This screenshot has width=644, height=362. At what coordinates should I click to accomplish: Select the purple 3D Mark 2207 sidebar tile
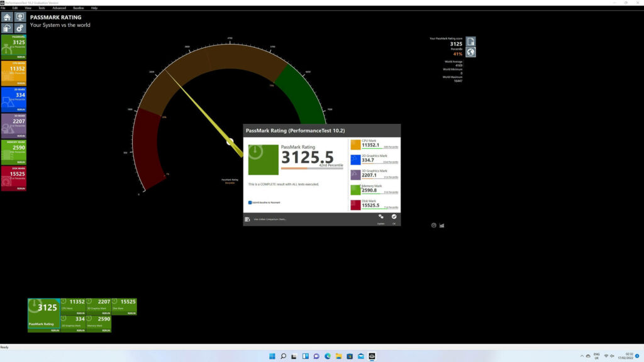14,125
